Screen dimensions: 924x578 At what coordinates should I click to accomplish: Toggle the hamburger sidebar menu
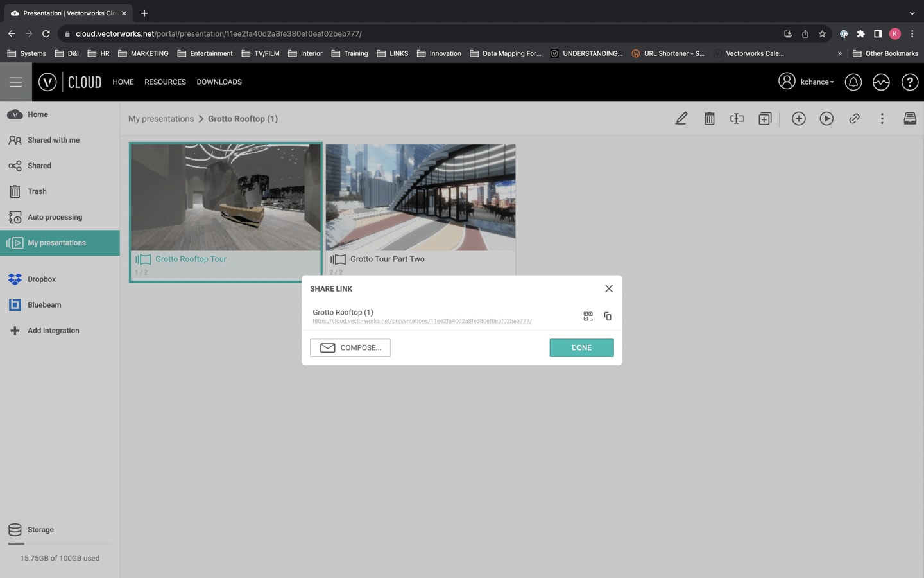click(16, 82)
